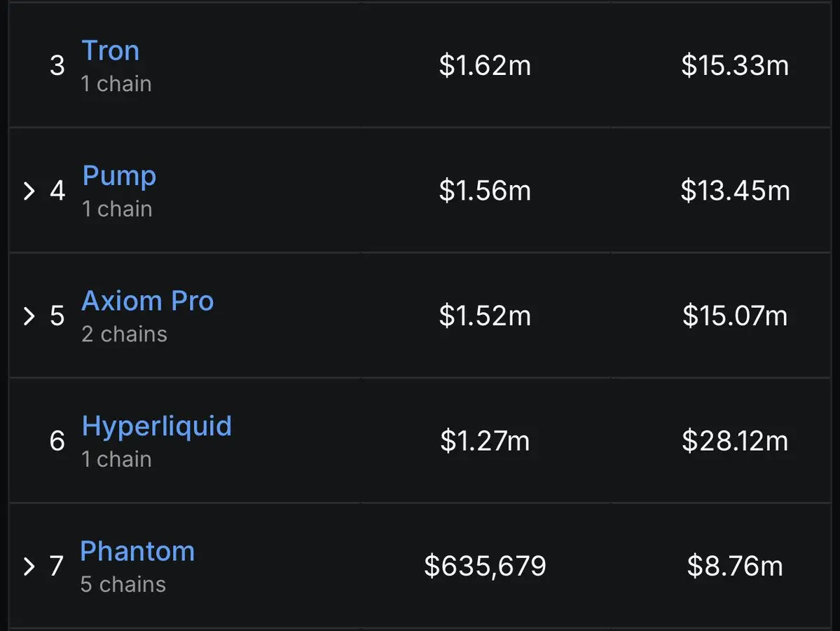The image size is (840, 631).
Task: Open the Tron protocol link
Action: click(x=111, y=51)
